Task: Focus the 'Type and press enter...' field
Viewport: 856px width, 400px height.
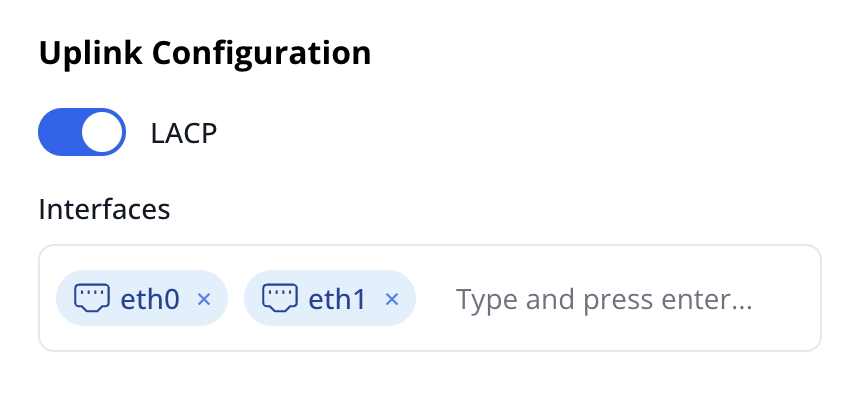Action: 603,299
